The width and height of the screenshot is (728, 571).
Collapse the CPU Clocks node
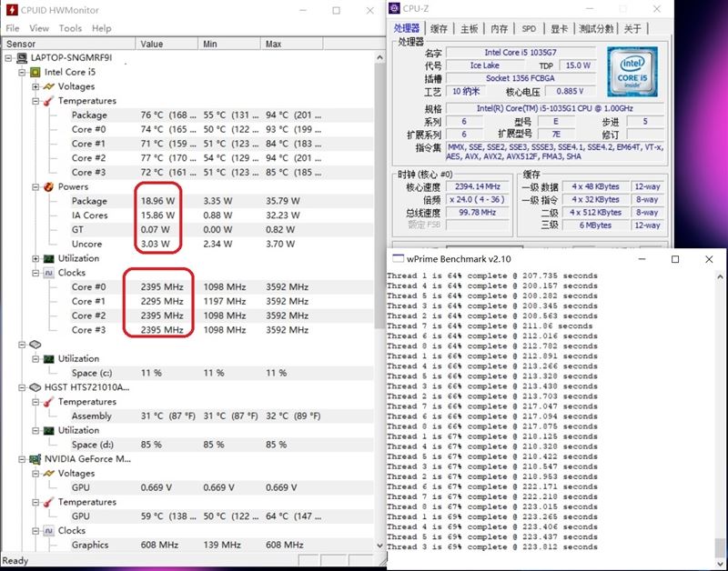click(x=35, y=273)
